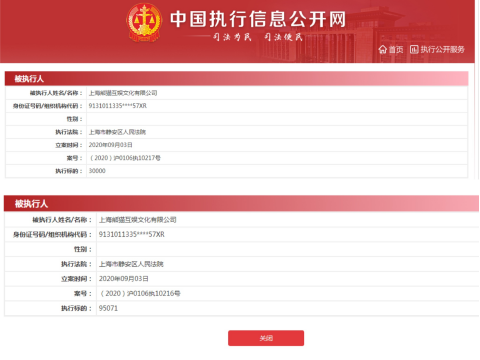Click code 9131011335****57XR in the 10217 record
The image size is (480, 360).
[118, 106]
